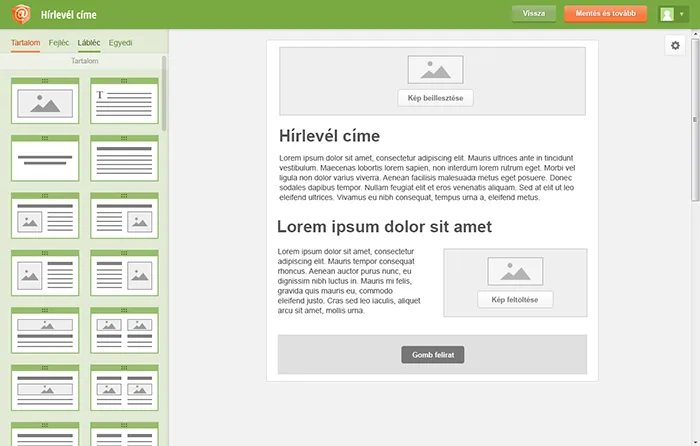Select title, image, then text block
The image size is (700, 446).
45,388
